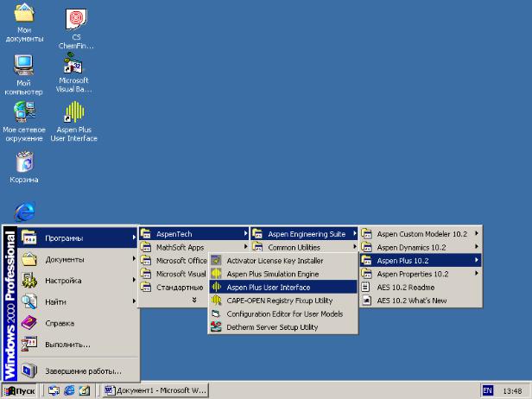
Task: Open AES 10.2 Readme entry text
Action: 406,287
